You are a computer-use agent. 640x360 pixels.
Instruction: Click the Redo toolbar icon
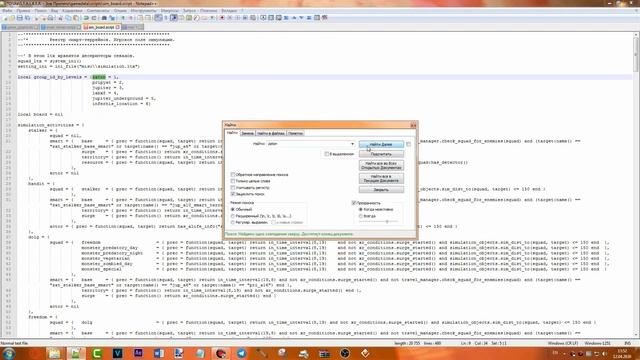(x=93, y=18)
